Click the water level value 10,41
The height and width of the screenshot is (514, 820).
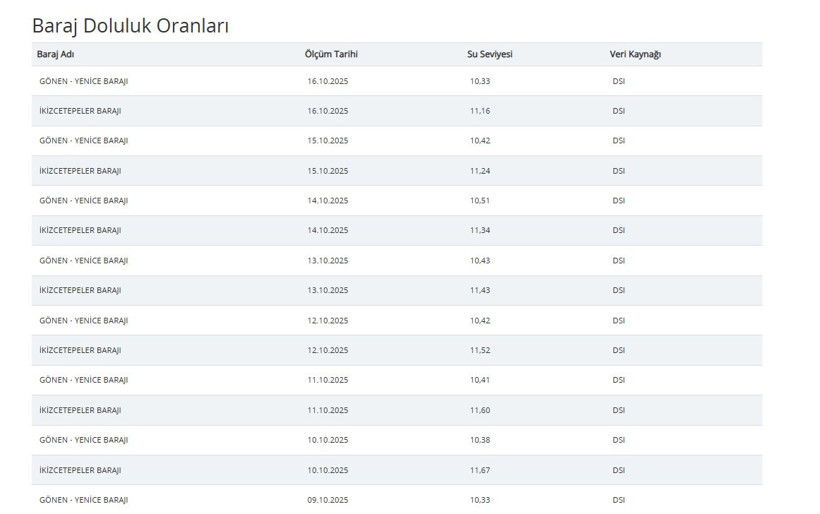click(x=480, y=381)
